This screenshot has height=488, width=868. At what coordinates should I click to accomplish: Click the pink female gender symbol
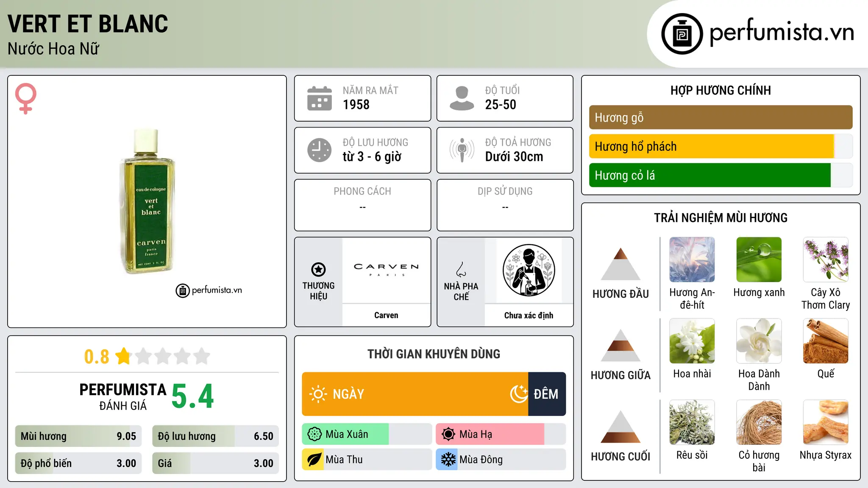[x=26, y=99]
